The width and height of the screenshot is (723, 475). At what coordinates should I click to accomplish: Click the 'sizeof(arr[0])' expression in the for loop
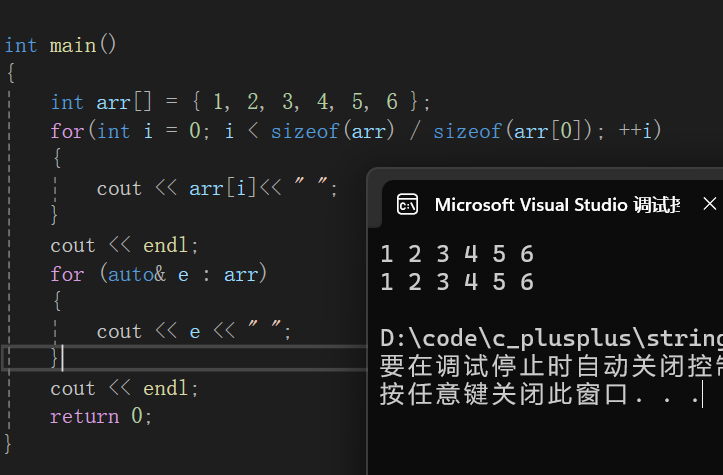[513, 131]
